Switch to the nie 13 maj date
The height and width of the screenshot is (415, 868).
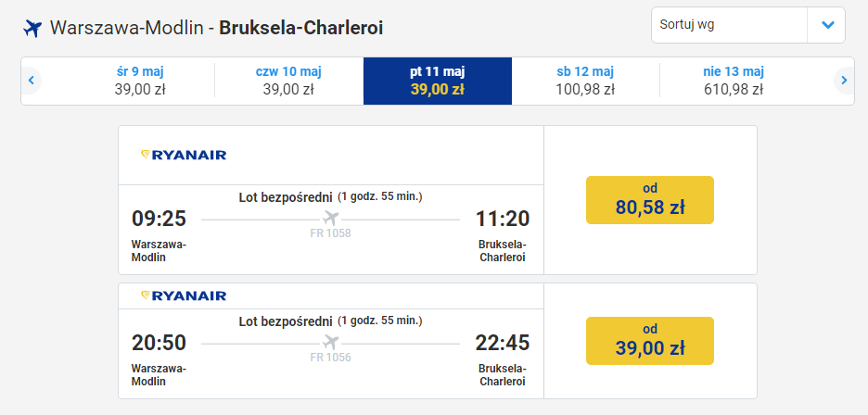coord(734,81)
